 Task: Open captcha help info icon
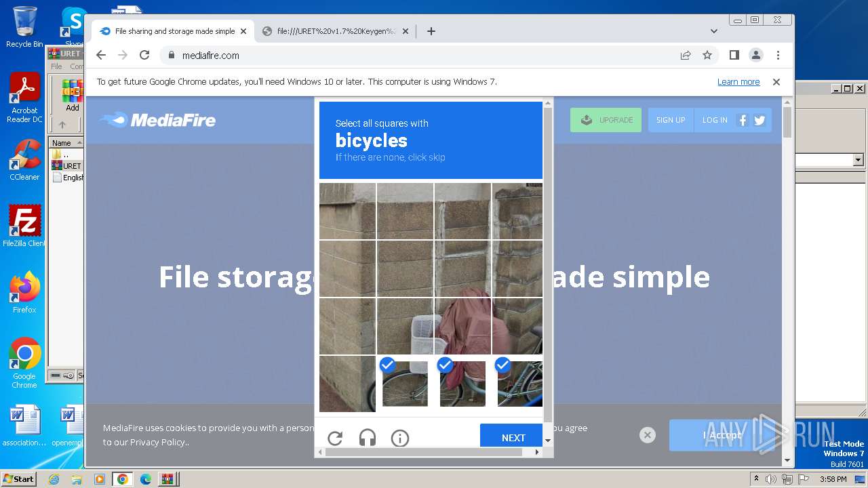coord(400,438)
